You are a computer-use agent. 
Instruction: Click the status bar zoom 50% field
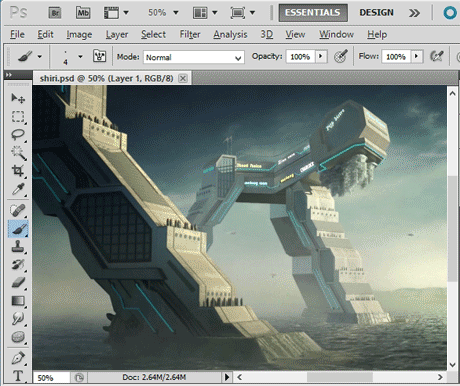pyautogui.click(x=52, y=378)
